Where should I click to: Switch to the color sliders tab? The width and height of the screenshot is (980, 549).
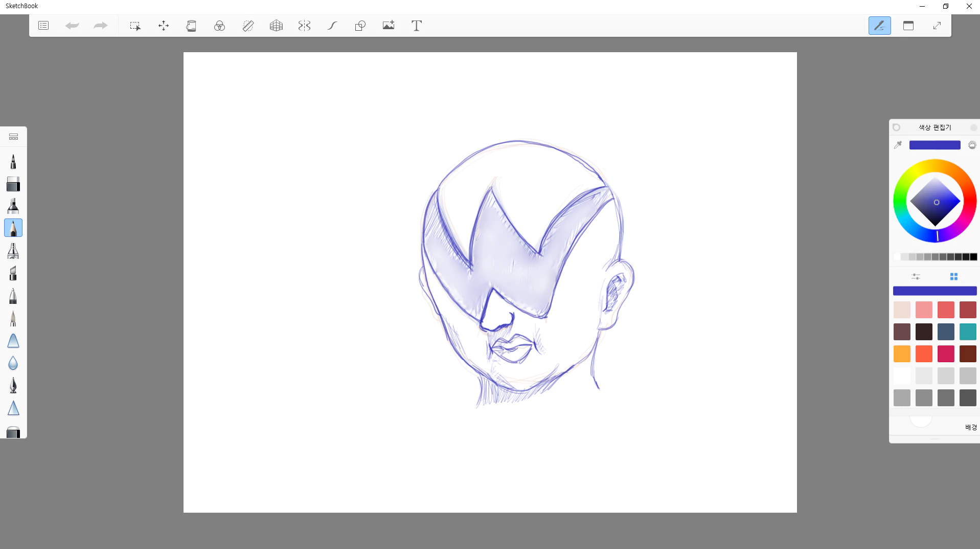916,276
